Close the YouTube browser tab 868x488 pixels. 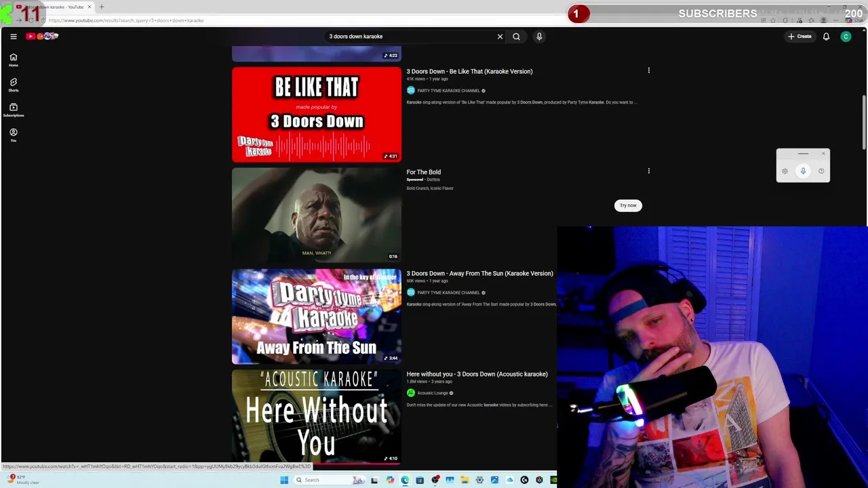[x=89, y=7]
